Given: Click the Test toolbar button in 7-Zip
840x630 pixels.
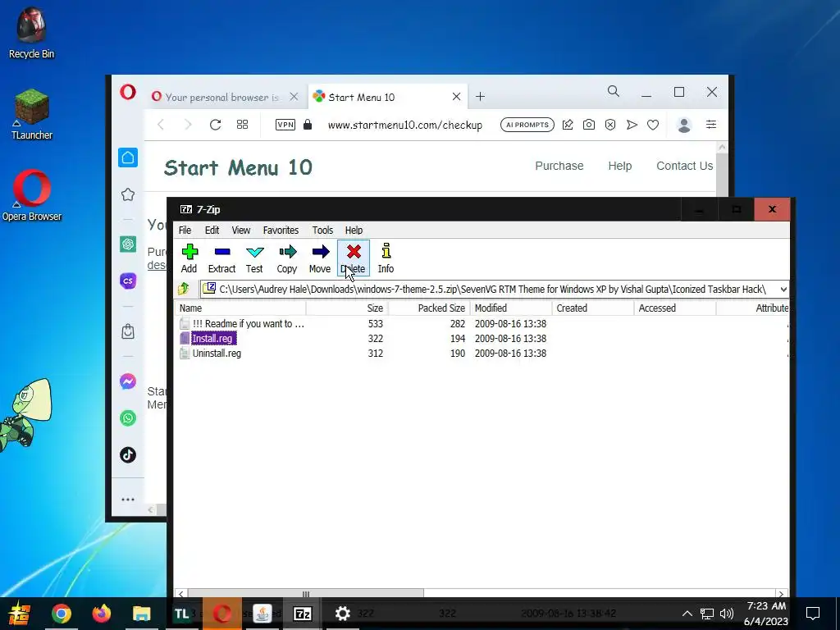Looking at the screenshot, I should (254, 258).
